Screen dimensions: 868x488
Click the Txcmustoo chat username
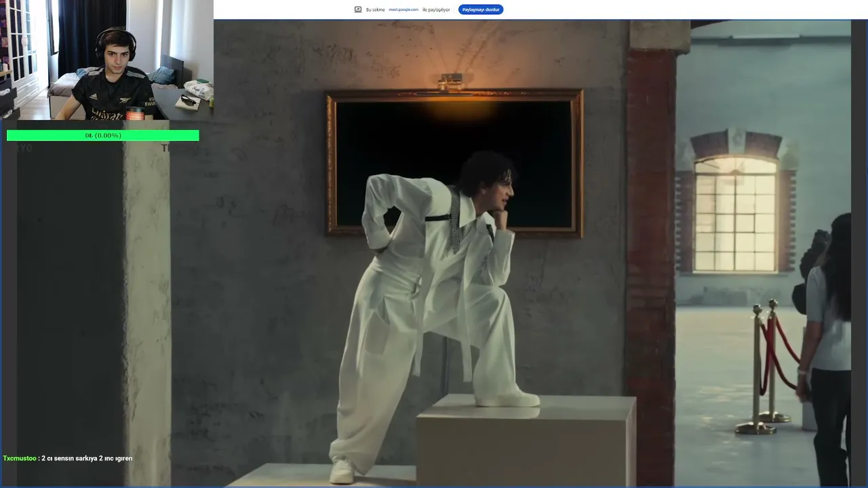pos(20,458)
